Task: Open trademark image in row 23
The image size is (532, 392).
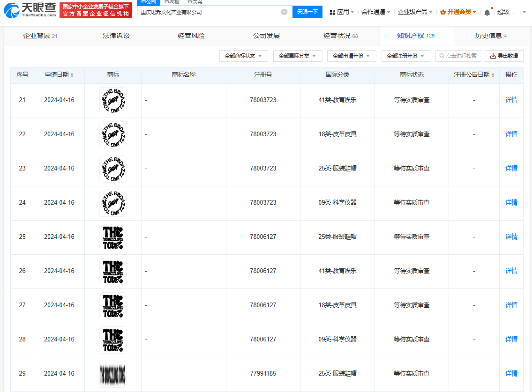Action: click(113, 169)
